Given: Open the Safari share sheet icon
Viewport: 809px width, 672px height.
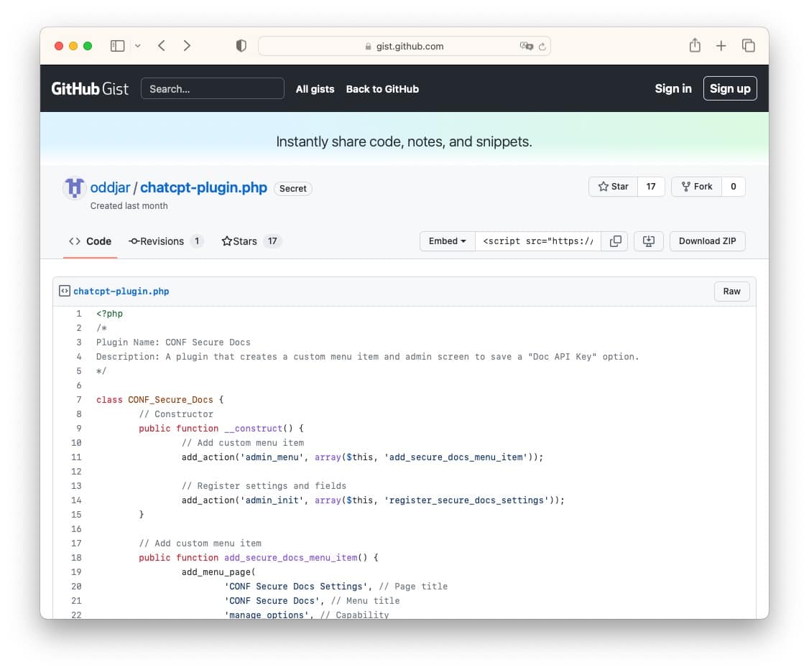Looking at the screenshot, I should (695, 45).
